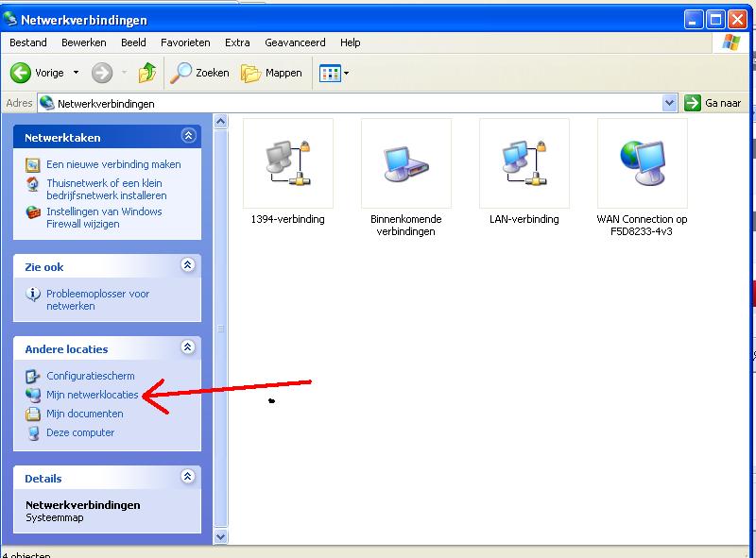Click Instellingen van Windows Firewall wijzigen

click(x=104, y=218)
